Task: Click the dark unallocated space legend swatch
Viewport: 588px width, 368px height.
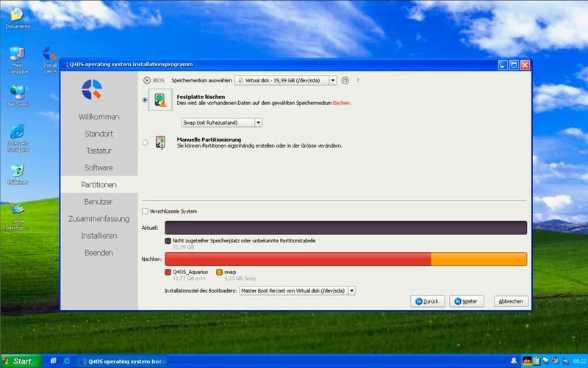Action: (x=168, y=241)
